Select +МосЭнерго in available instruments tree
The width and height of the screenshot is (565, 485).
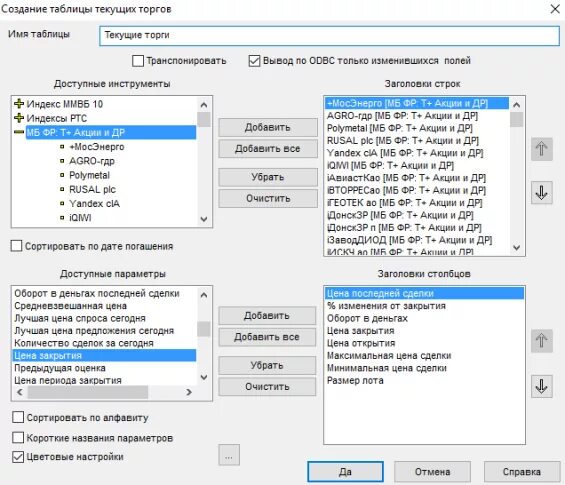coord(97,147)
